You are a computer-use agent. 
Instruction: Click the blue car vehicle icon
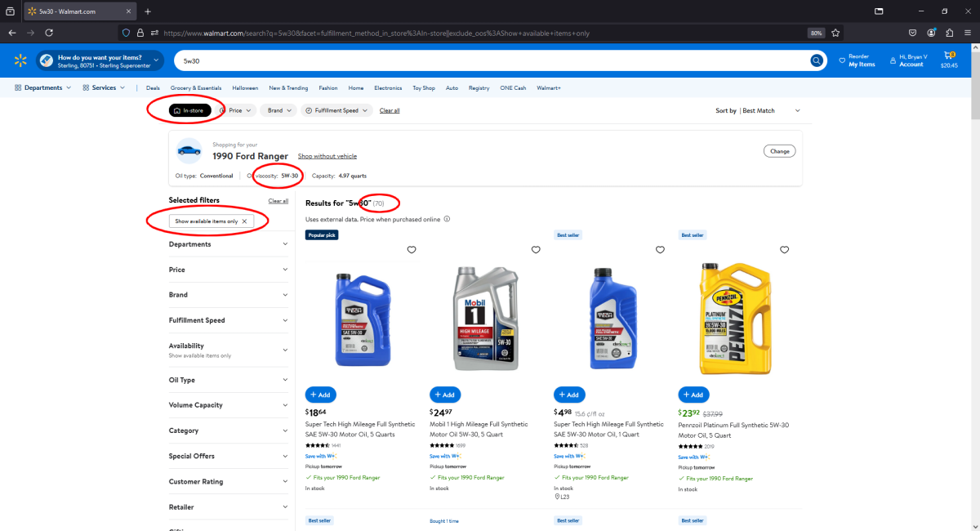coord(189,150)
